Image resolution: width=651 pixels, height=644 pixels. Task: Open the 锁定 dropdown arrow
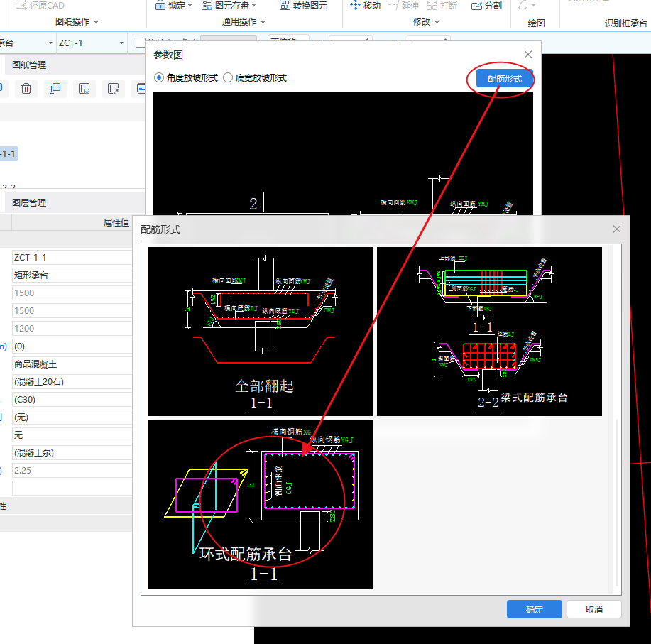coord(190,6)
